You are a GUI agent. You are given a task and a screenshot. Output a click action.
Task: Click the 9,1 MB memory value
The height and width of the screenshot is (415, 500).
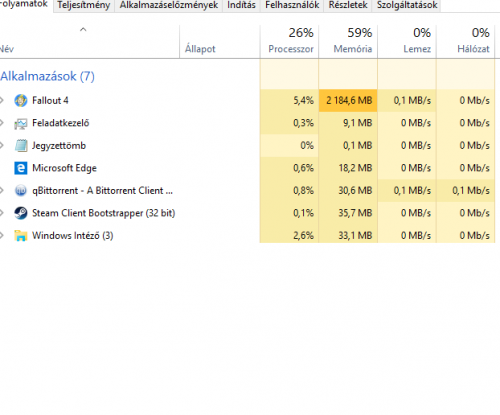[358, 123]
